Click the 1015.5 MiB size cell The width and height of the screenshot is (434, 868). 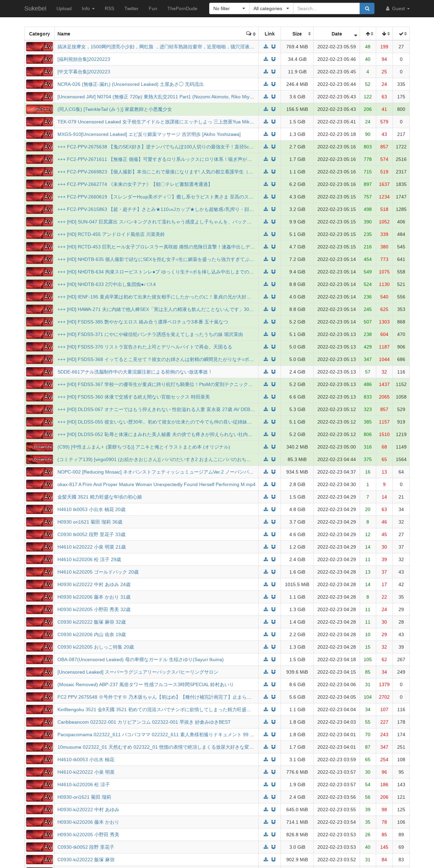pyautogui.click(x=297, y=584)
